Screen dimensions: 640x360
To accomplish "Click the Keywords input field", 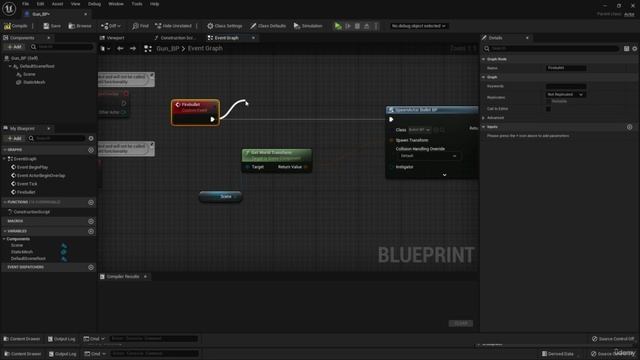I will pyautogui.click(x=566, y=86).
